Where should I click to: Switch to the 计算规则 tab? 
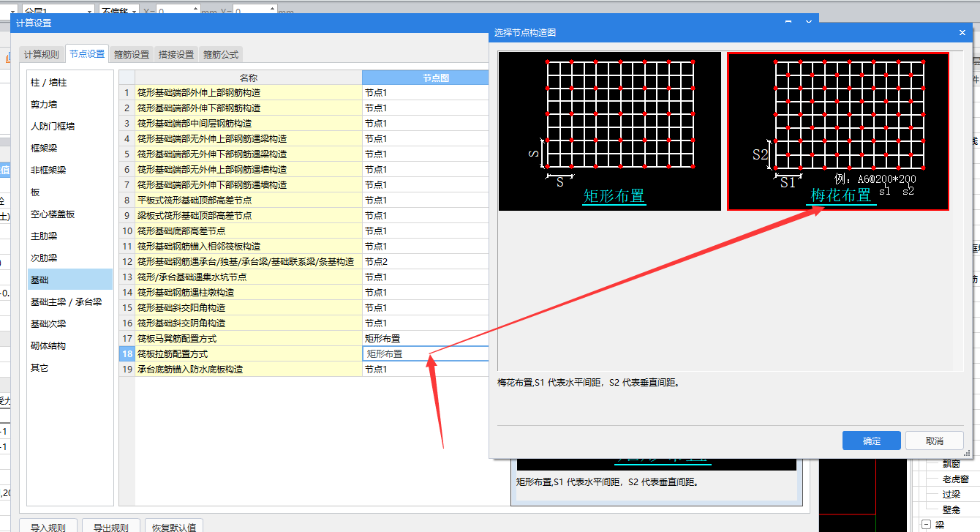click(x=42, y=54)
